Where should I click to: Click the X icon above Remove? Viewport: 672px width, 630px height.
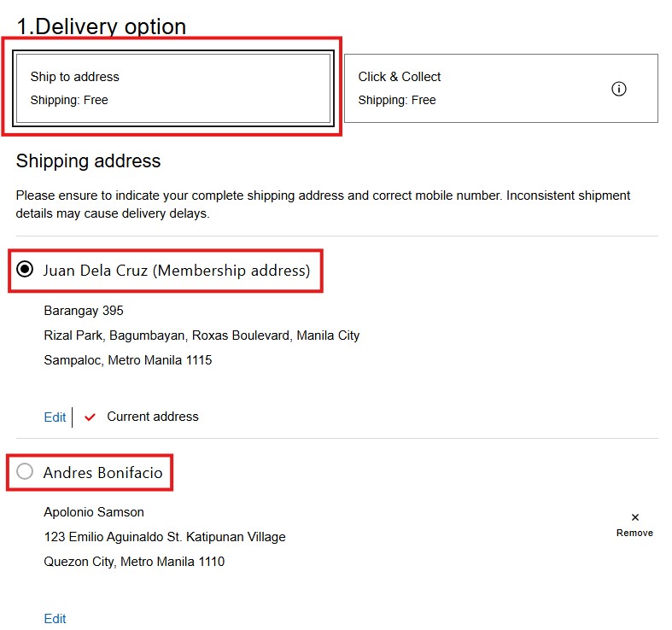point(635,517)
